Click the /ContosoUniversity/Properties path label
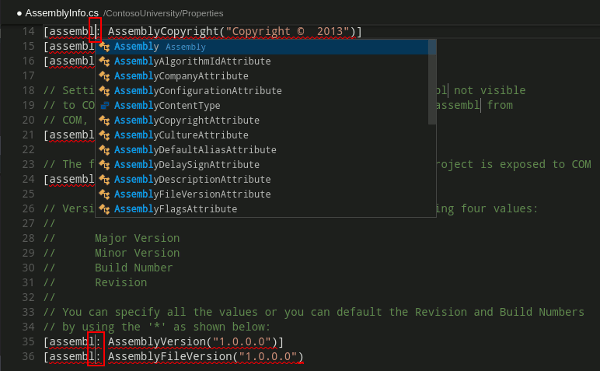This screenshot has width=600, height=371. [163, 13]
